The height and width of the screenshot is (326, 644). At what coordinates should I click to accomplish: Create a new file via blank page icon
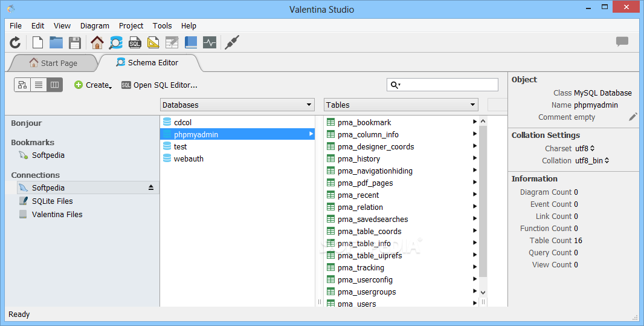(x=38, y=42)
